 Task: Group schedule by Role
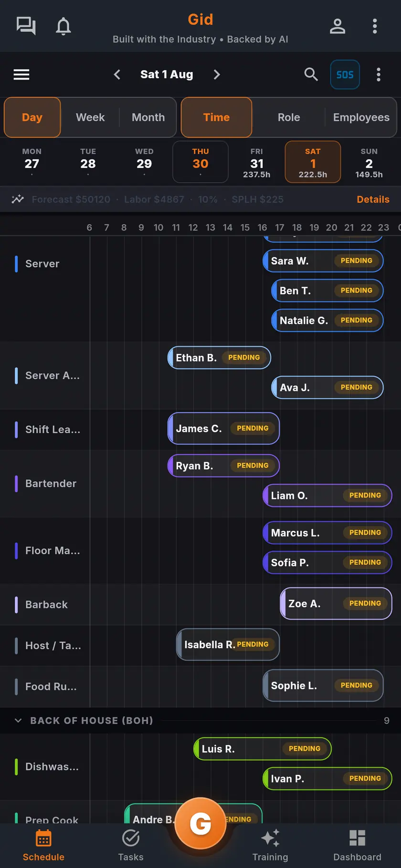click(289, 117)
